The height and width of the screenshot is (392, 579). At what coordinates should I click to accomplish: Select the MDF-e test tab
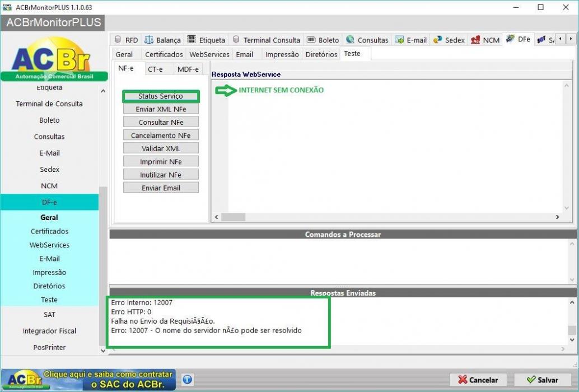click(x=188, y=69)
